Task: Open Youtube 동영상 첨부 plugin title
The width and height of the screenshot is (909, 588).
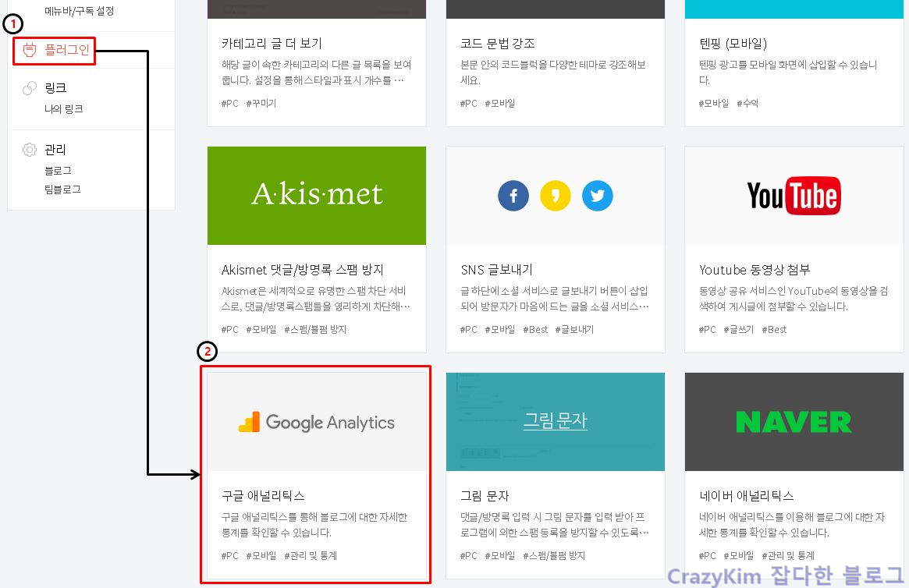Action: [755, 270]
